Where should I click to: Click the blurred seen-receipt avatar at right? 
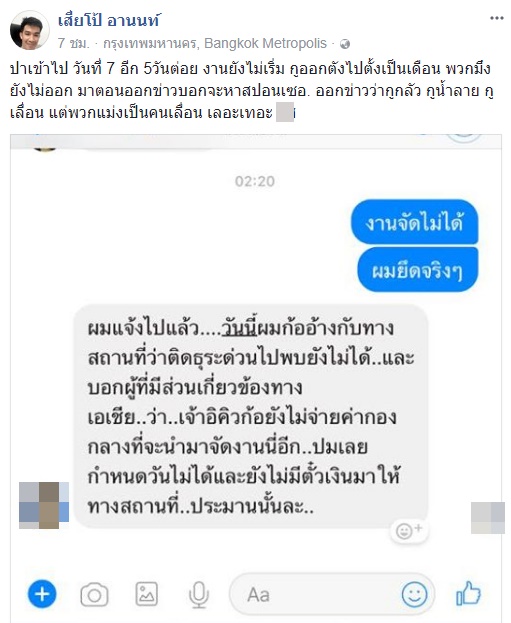pos(488,518)
